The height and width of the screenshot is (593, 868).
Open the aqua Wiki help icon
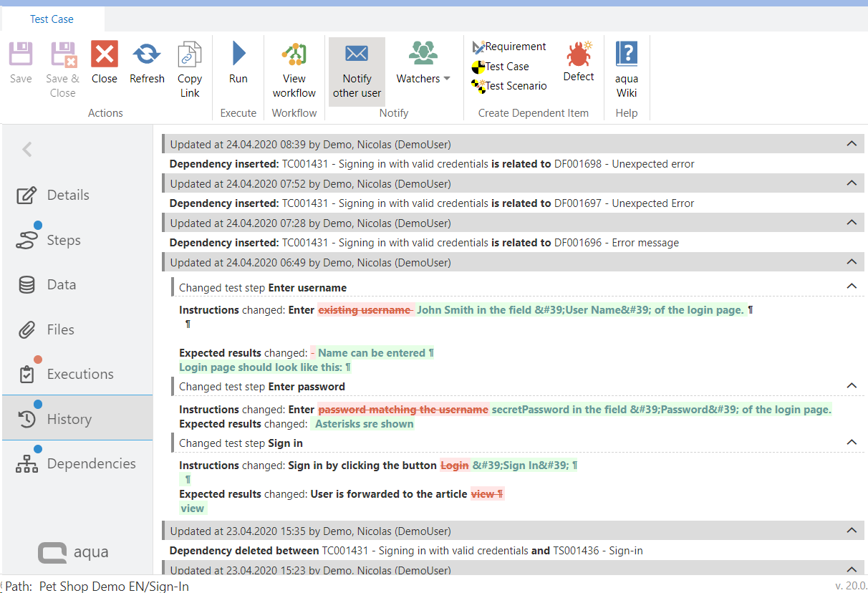click(x=627, y=54)
